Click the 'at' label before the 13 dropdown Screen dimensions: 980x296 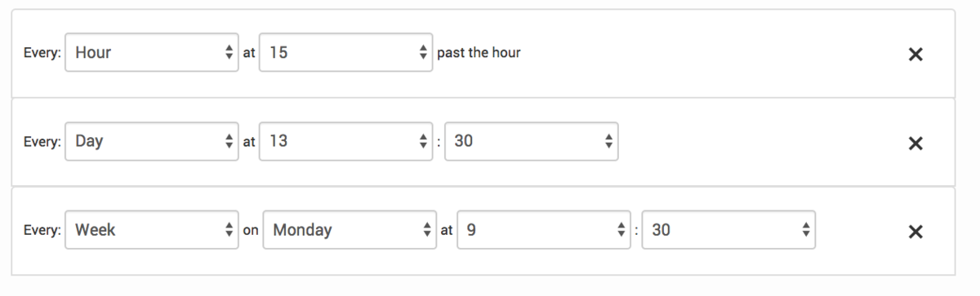249,143
